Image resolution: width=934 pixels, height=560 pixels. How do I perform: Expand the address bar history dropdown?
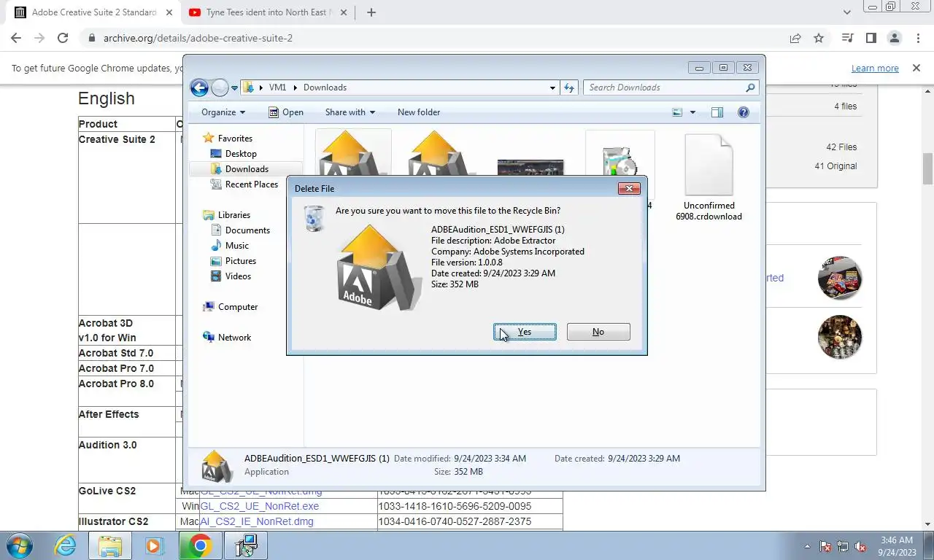[x=552, y=87]
